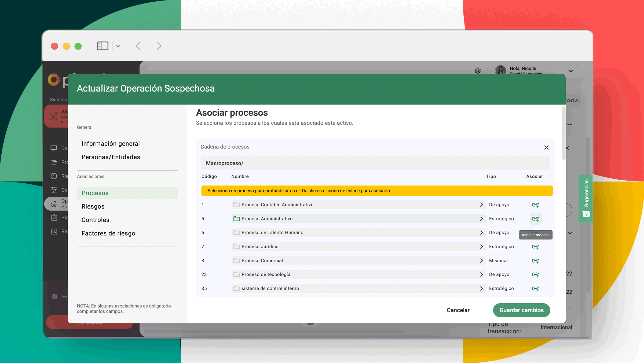Associate Proceso Jurídico with link icon
This screenshot has width=644, height=363.
tap(535, 247)
